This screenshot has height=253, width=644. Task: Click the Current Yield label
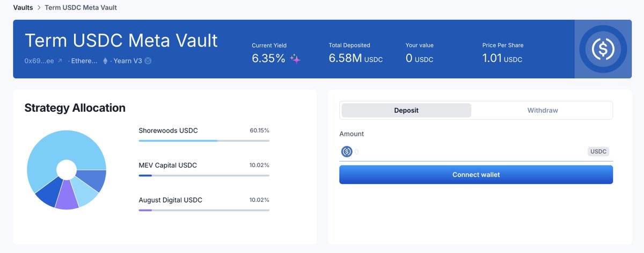tap(269, 45)
